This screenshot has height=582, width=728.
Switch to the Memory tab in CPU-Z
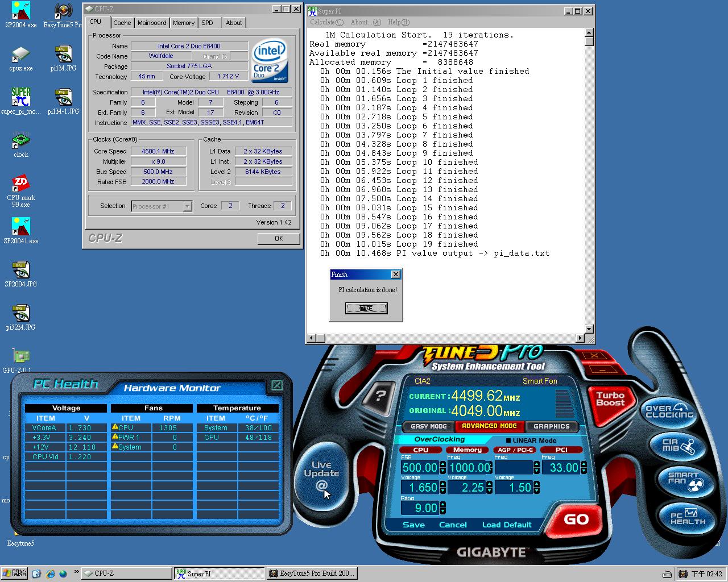click(x=184, y=23)
